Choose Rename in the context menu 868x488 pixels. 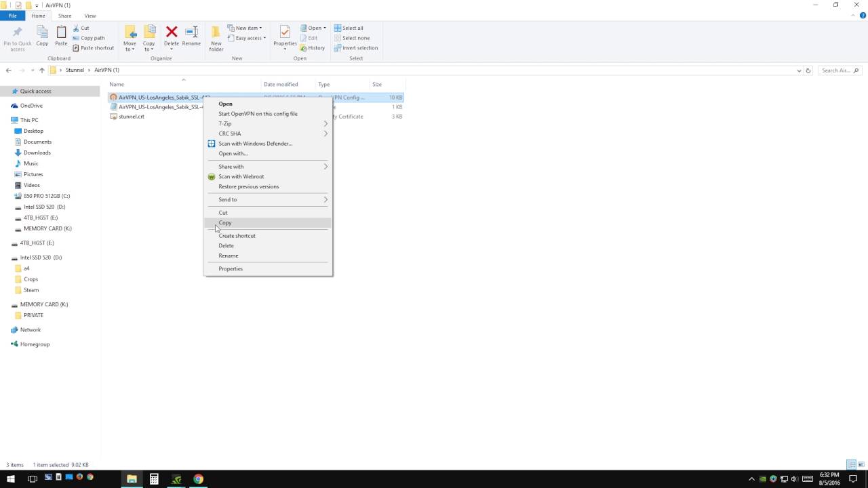(268, 256)
